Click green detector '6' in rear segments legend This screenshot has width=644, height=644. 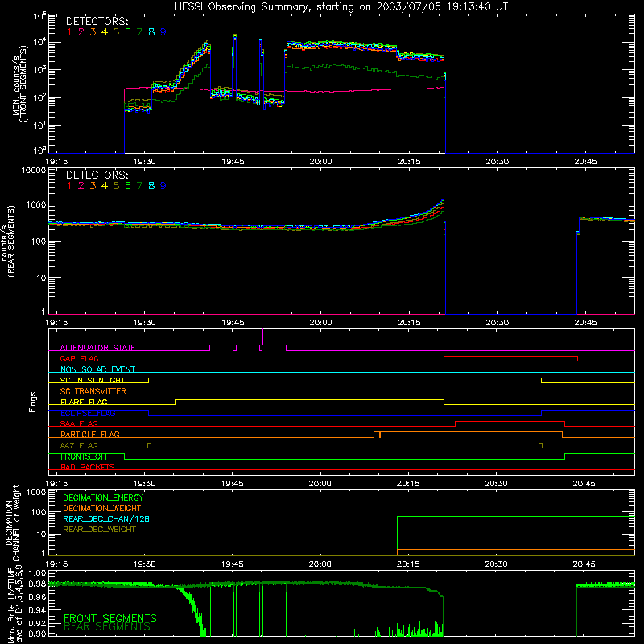[128, 186]
